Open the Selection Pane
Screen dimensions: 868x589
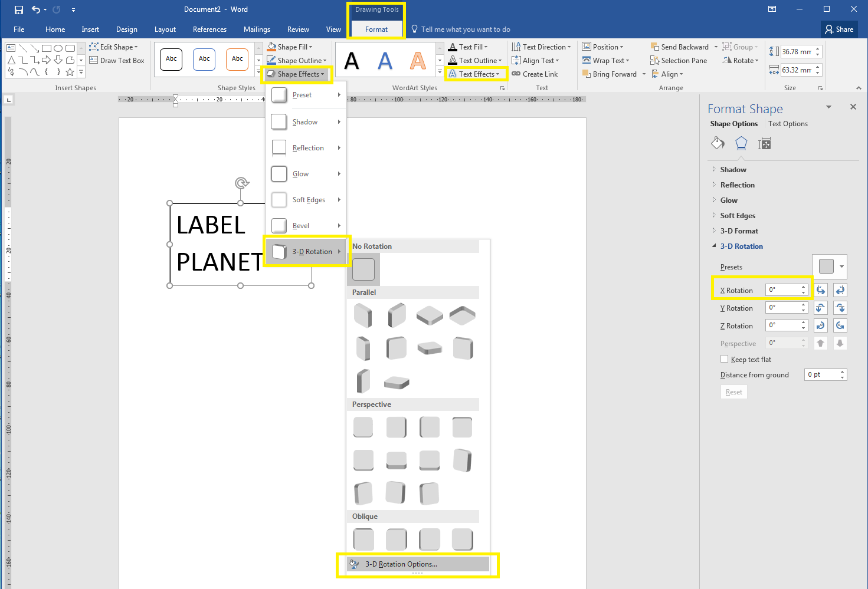click(x=679, y=60)
